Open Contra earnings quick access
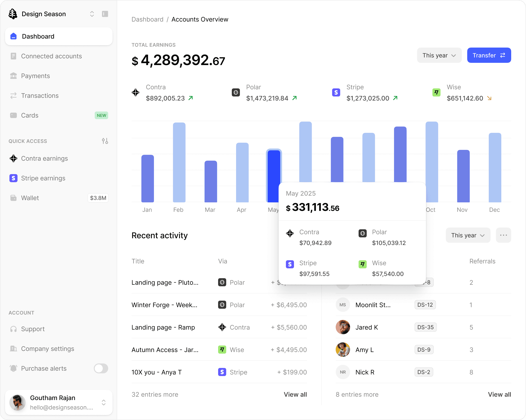The width and height of the screenshot is (526, 420). tap(44, 159)
